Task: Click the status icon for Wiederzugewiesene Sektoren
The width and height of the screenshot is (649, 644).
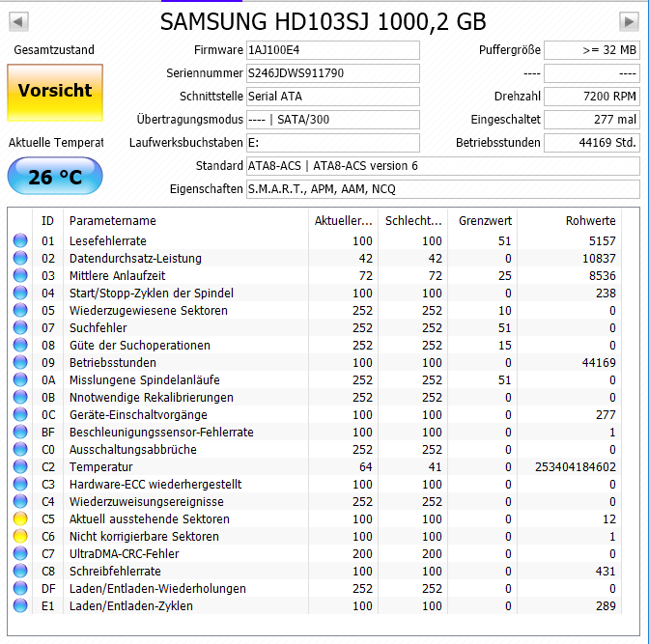Action: (20, 310)
